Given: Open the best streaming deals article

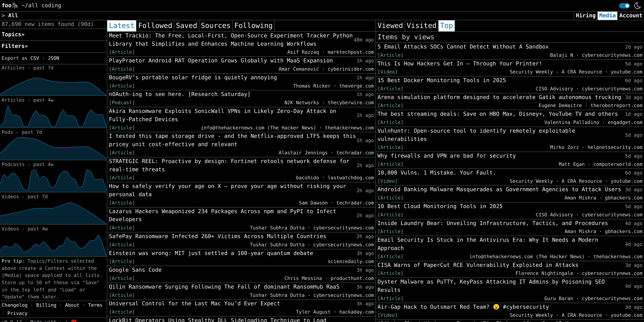Looking at the screenshot, I should tap(497, 114).
